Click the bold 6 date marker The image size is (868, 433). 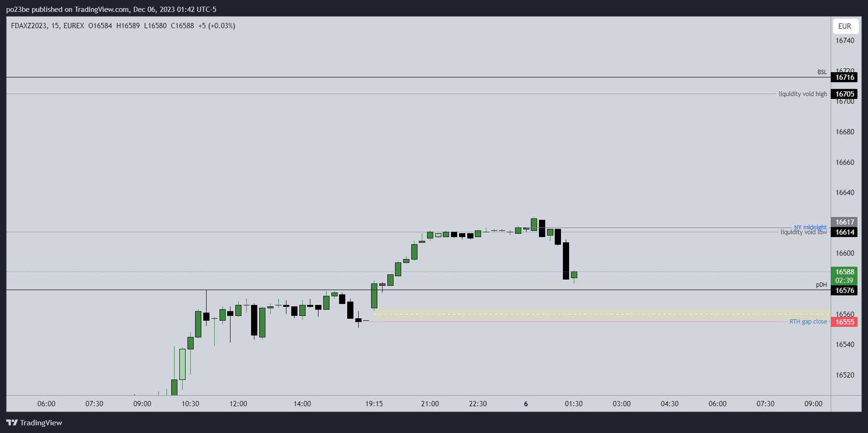(x=526, y=404)
